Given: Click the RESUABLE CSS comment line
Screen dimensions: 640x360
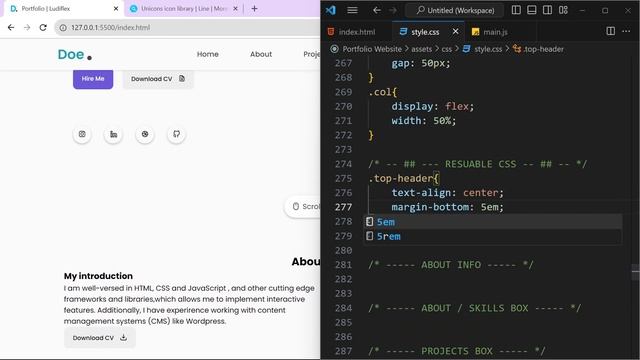Looking at the screenshot, I should click(x=478, y=164).
